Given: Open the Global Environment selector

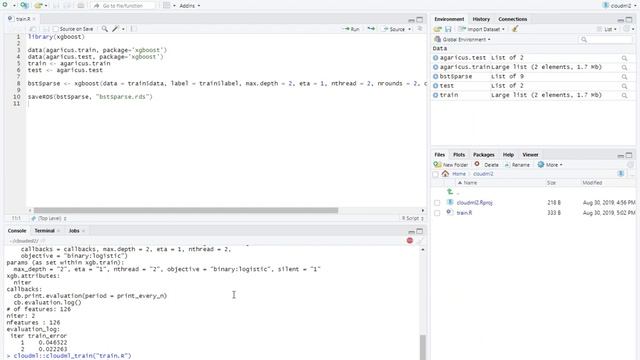Looking at the screenshot, I should (x=463, y=40).
